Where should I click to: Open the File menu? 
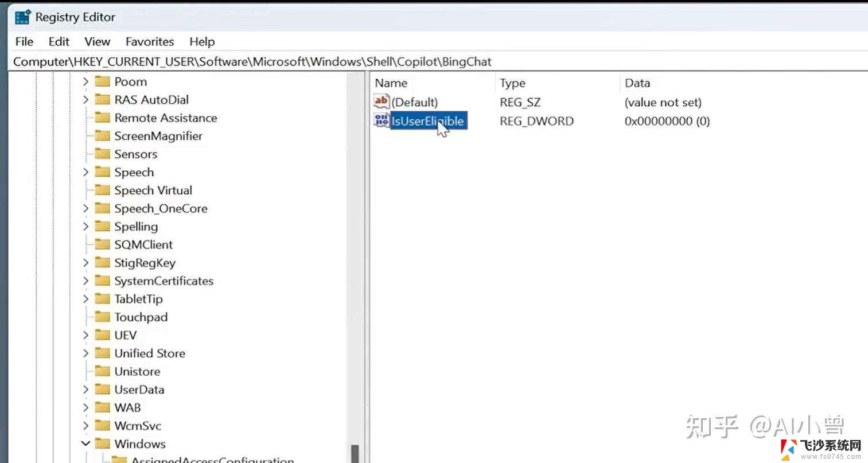point(24,41)
